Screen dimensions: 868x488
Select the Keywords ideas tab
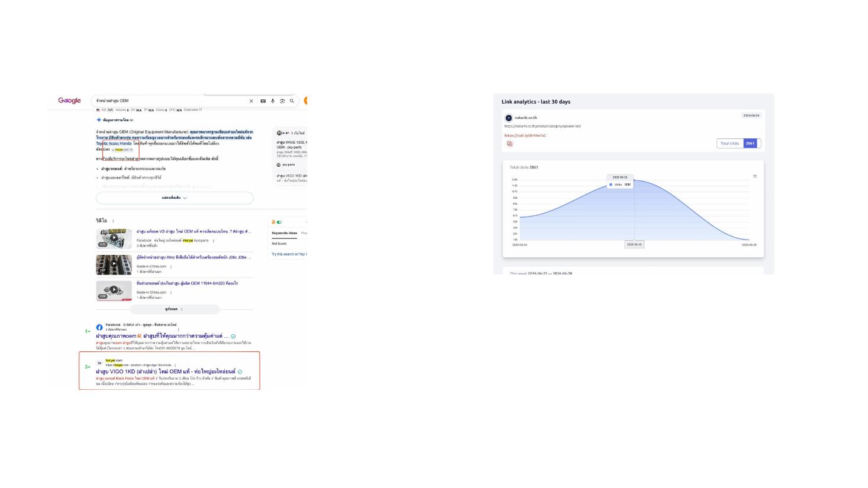[285, 233]
